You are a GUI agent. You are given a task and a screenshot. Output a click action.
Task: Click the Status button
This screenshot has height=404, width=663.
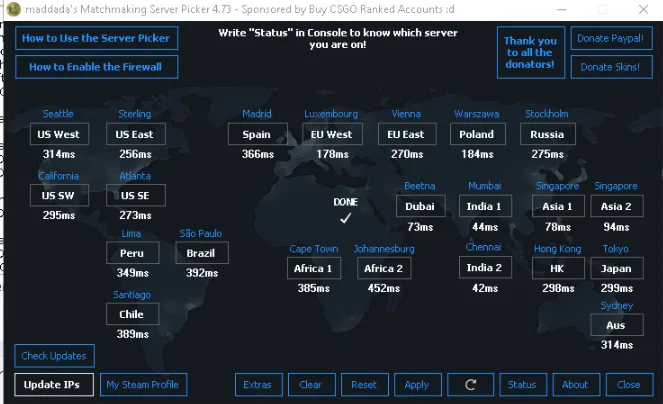click(x=522, y=384)
